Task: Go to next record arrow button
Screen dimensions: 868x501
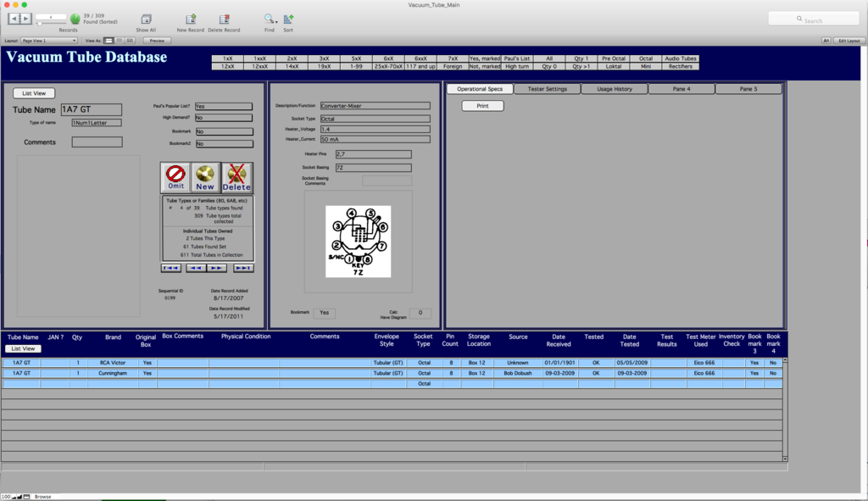Action: point(216,268)
